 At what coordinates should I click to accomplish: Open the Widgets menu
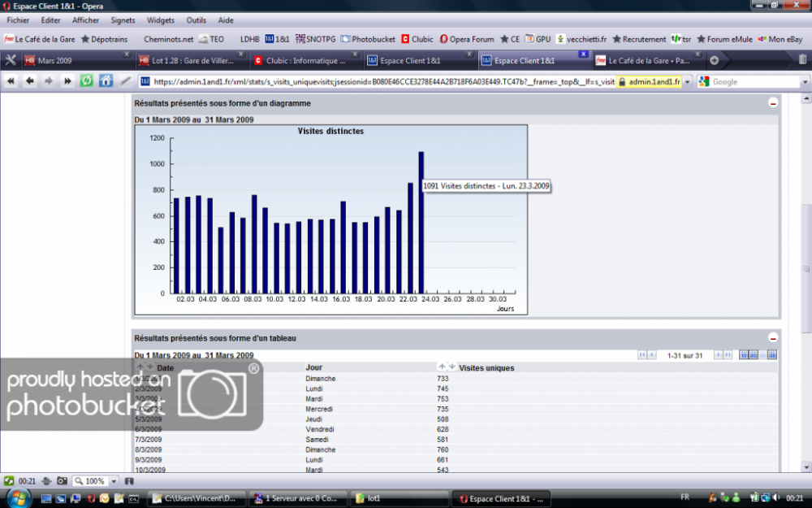click(x=161, y=20)
